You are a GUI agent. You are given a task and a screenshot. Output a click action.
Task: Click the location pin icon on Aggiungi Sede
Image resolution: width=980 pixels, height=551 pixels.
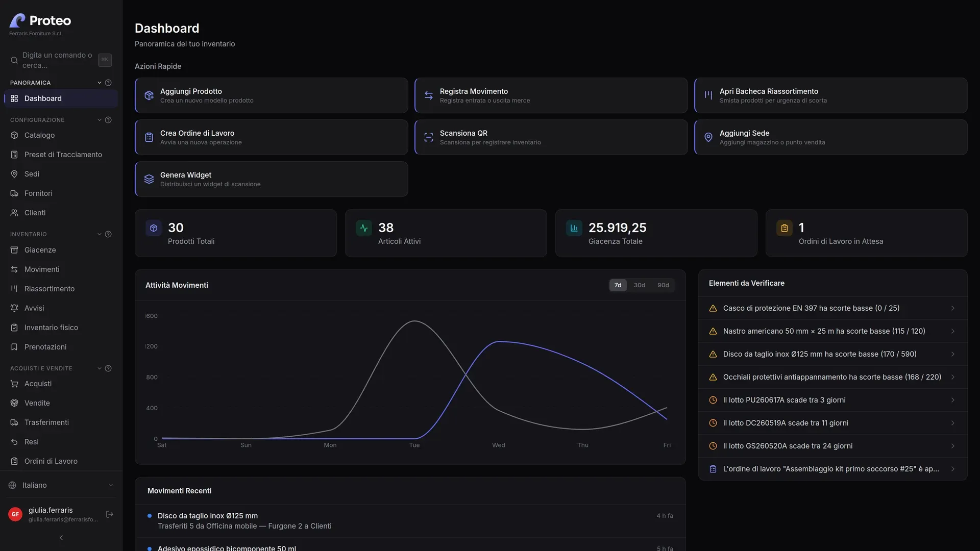pos(708,137)
